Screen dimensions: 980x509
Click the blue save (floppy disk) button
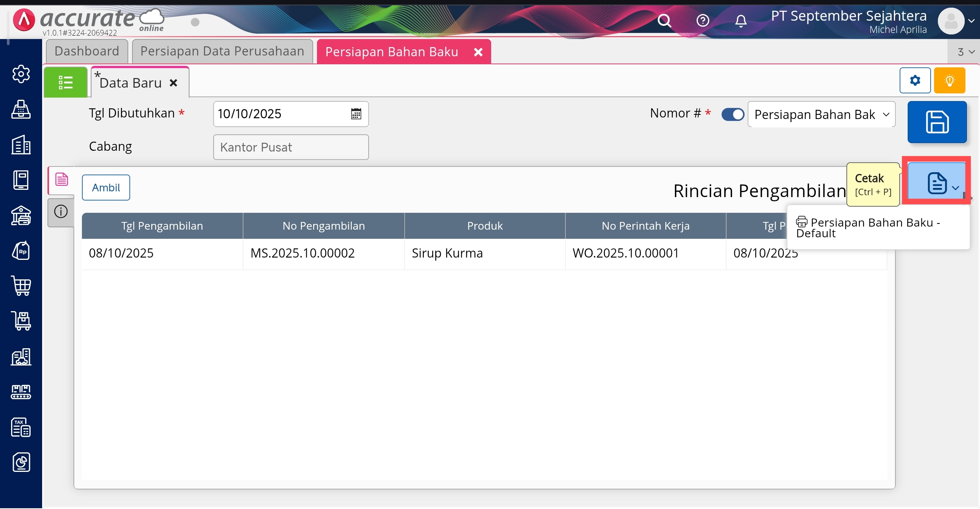(x=937, y=122)
